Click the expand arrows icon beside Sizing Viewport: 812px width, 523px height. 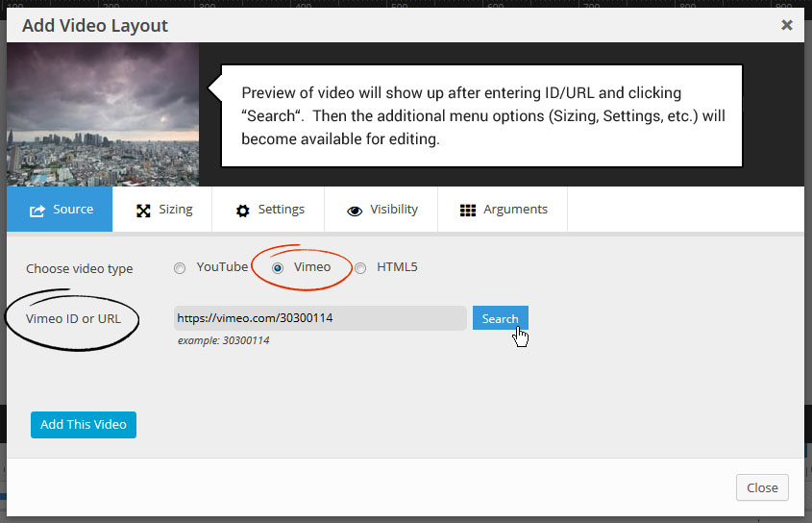pos(143,211)
